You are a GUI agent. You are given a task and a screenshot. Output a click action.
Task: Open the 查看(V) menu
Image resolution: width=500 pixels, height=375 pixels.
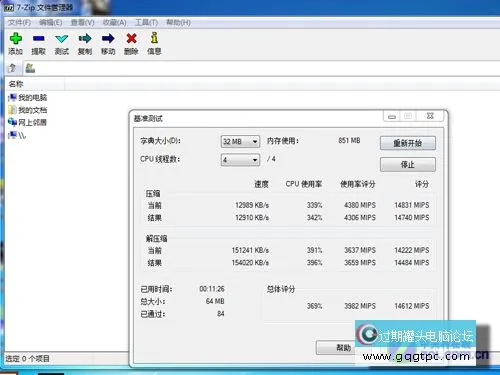point(82,23)
